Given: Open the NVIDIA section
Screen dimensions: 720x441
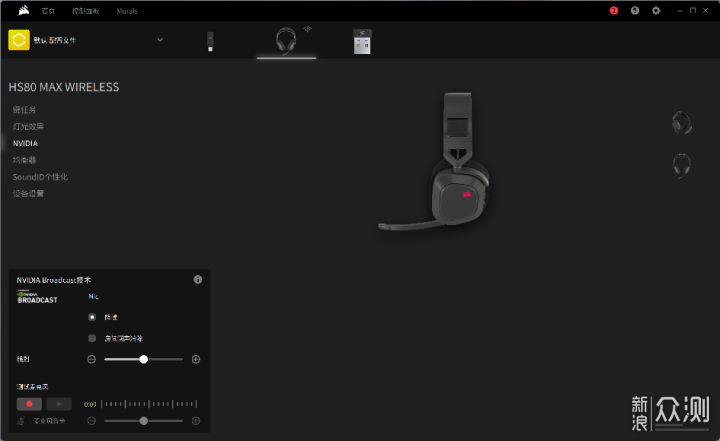Looking at the screenshot, I should [25, 143].
